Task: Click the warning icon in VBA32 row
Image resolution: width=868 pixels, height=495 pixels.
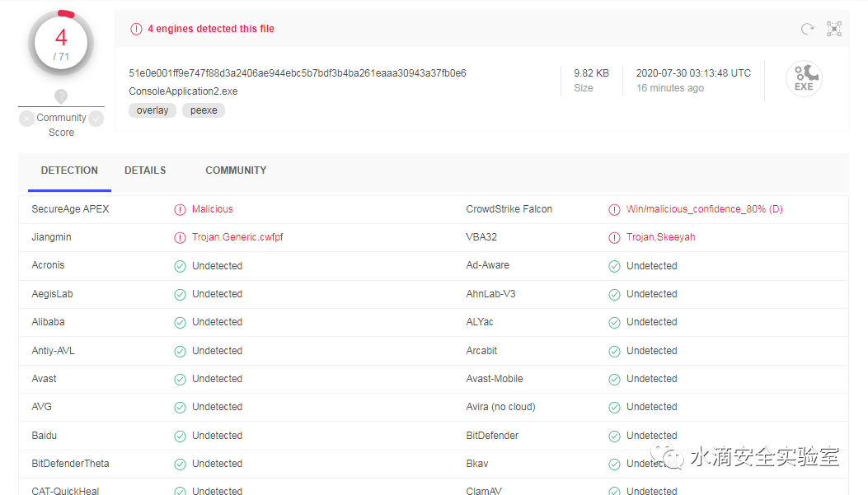Action: point(614,238)
